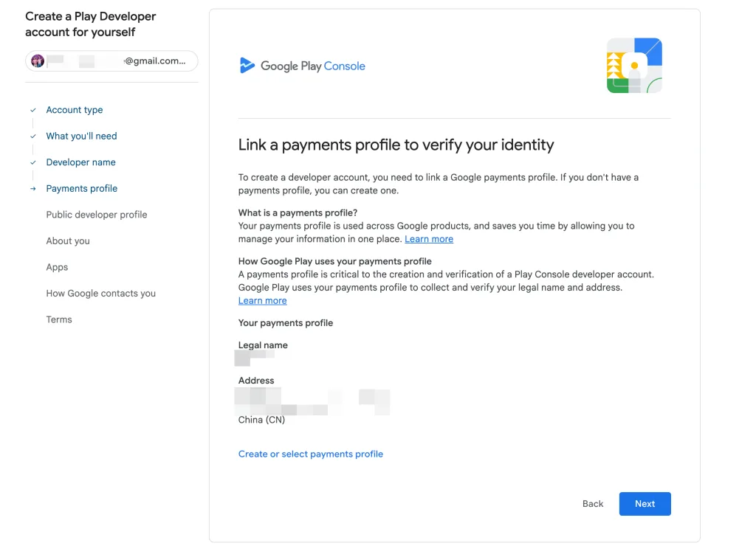
Task: Go to the Terms step
Action: 59,319
